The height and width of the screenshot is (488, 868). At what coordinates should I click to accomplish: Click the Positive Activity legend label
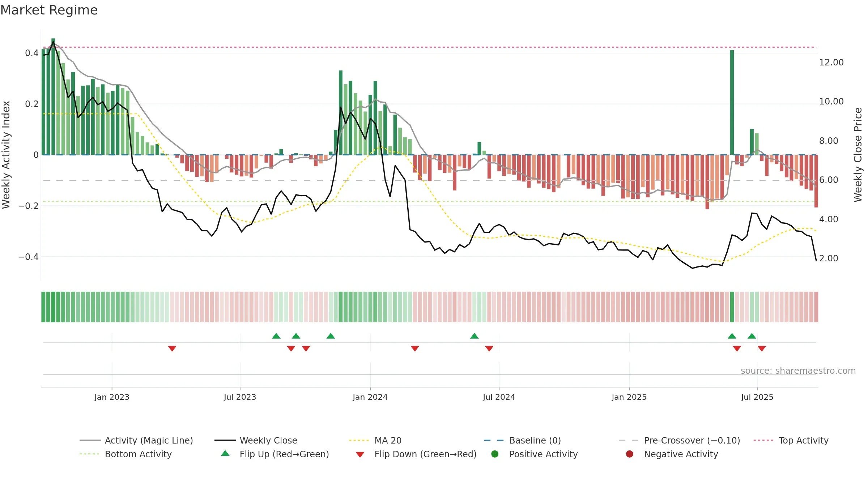click(x=543, y=454)
